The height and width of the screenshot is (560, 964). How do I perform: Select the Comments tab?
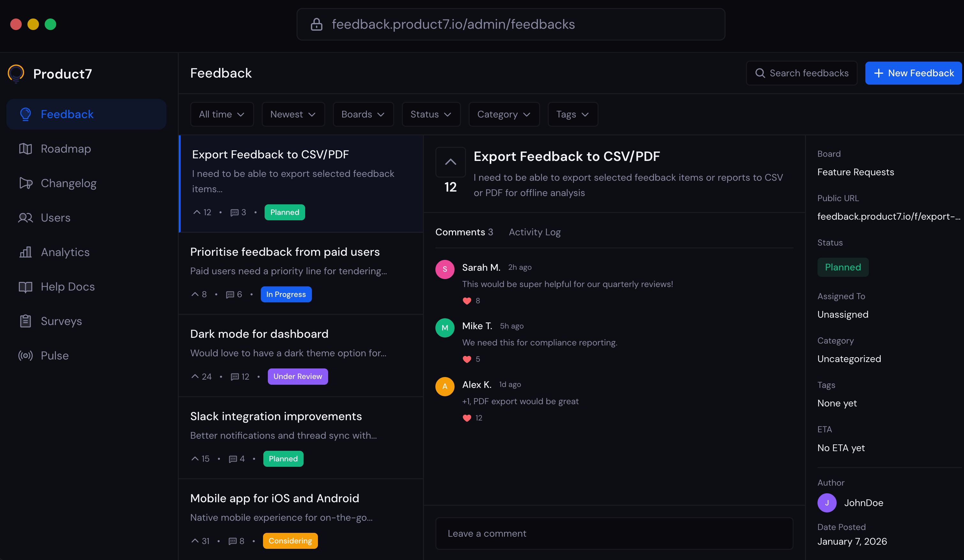point(463,232)
